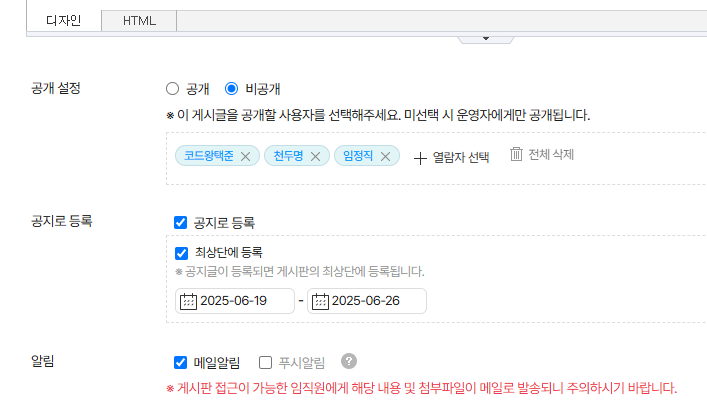707x416 pixels.
Task: Remove the 임정직 tag with its X icon
Action: click(x=385, y=156)
